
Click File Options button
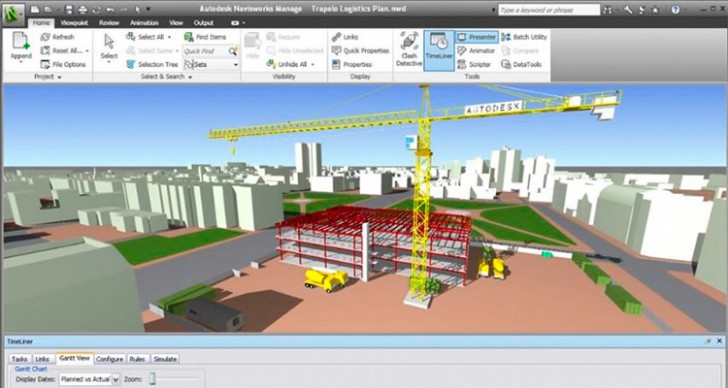point(64,65)
